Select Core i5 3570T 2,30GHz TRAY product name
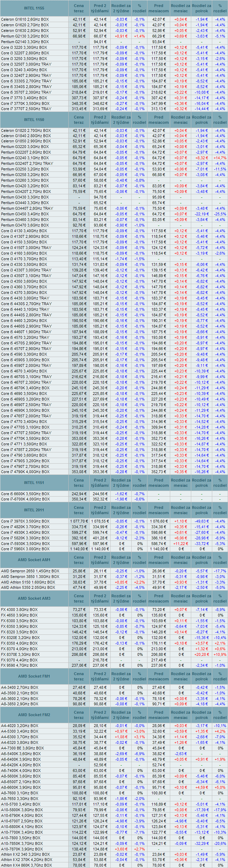Viewport: 228px width, 868px height. (26, 92)
